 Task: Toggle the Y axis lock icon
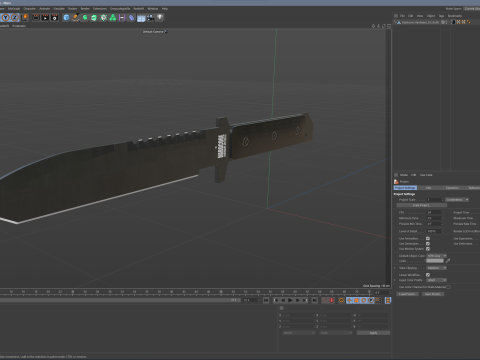pyautogui.click(x=6, y=17)
